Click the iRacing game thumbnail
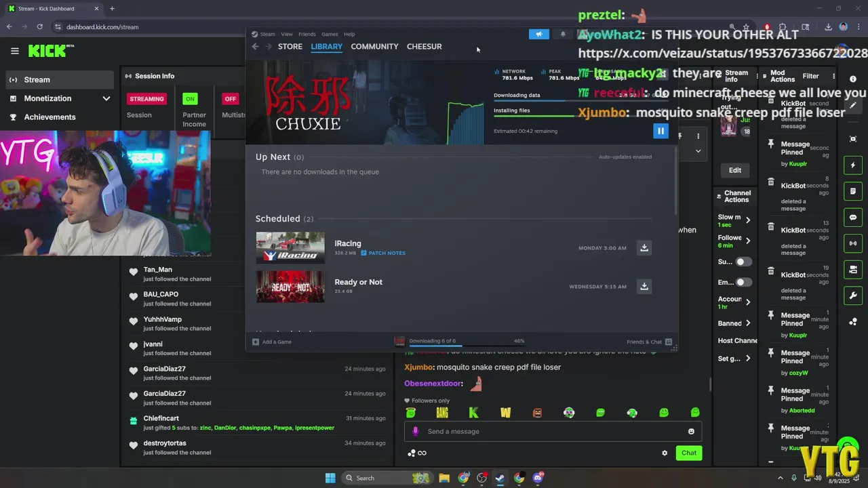This screenshot has width=868, height=488. tap(290, 247)
